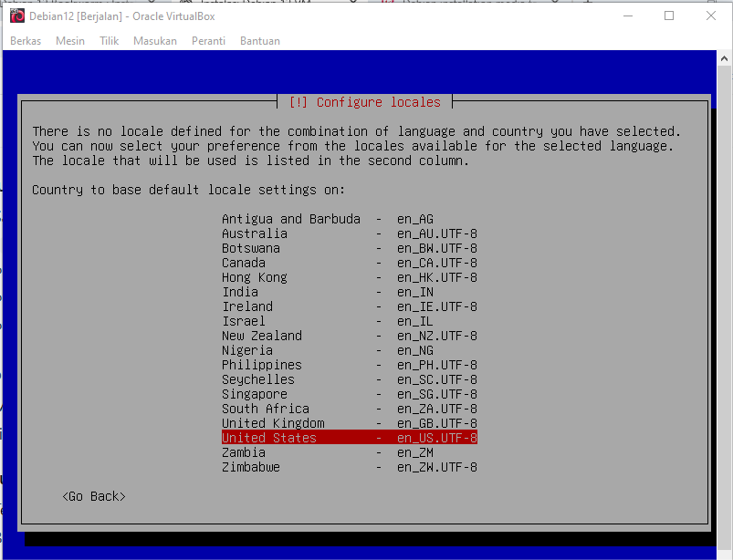Open the Berkas menu
733x560 pixels.
point(26,41)
